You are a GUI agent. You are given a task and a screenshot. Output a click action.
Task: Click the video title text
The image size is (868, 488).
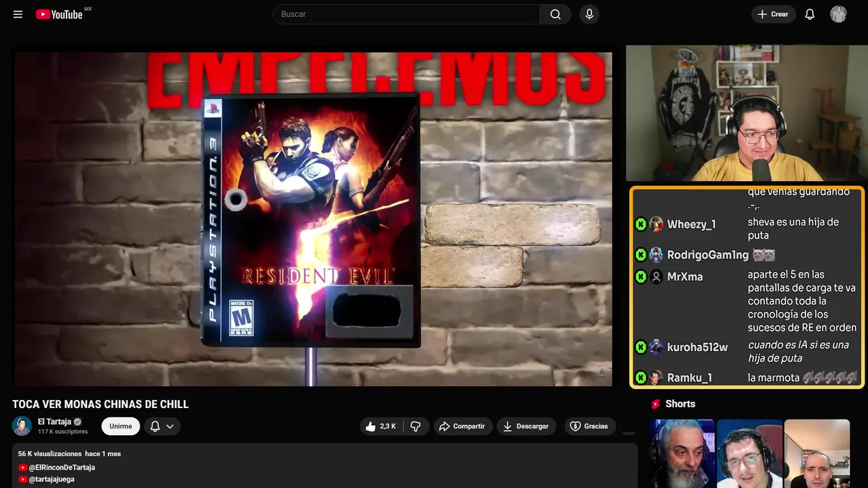(100, 405)
